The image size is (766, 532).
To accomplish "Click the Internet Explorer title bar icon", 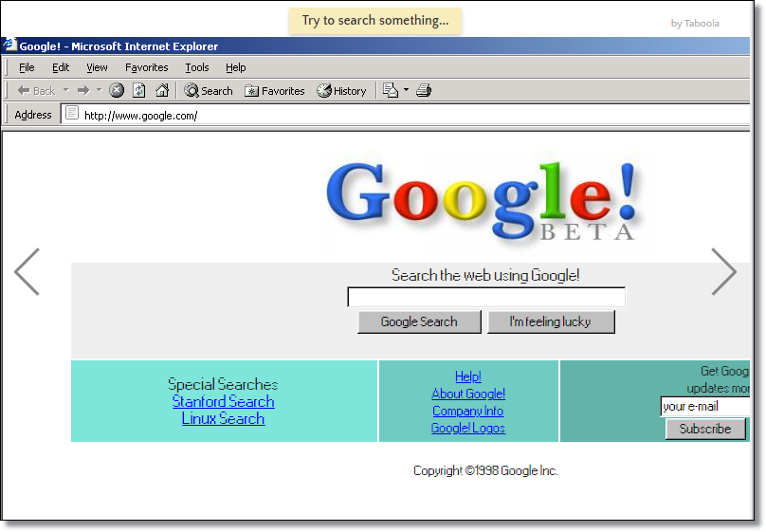I will click(x=9, y=45).
